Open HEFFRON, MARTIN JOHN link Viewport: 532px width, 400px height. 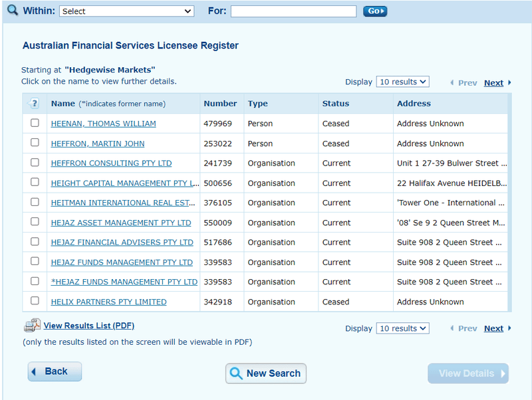[x=98, y=144]
